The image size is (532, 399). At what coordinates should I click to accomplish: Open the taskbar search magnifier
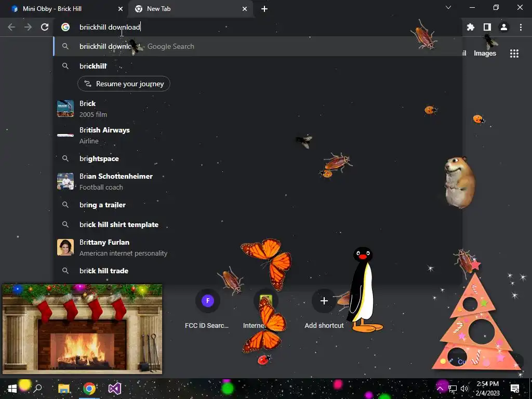[x=37, y=389]
